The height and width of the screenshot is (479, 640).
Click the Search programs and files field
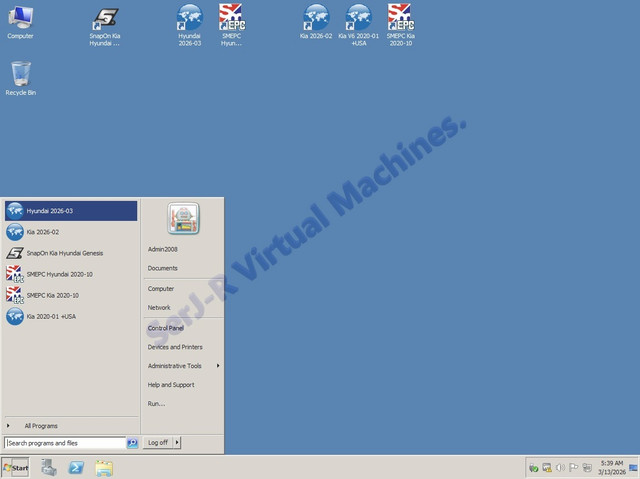click(x=65, y=443)
